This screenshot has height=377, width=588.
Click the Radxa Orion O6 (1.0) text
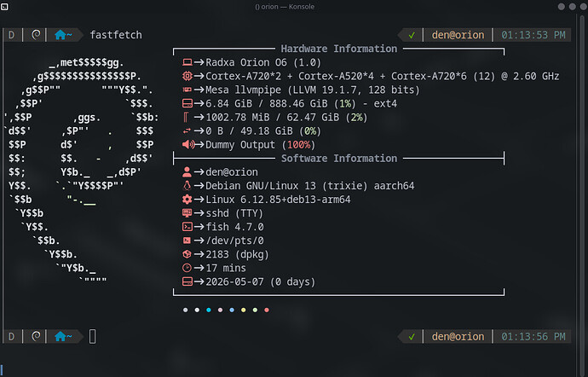pyautogui.click(x=263, y=62)
